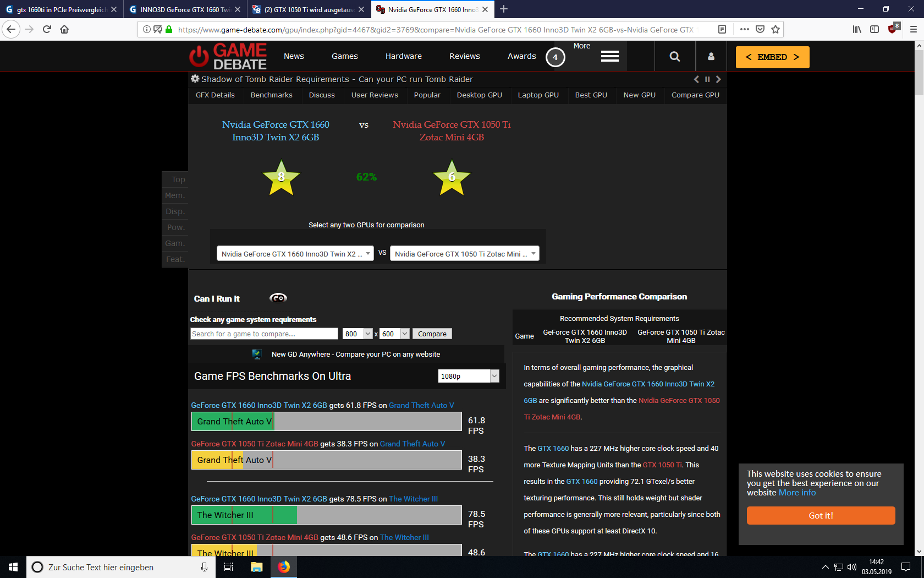
Task: Open Windows Start menu
Action: pos(13,567)
